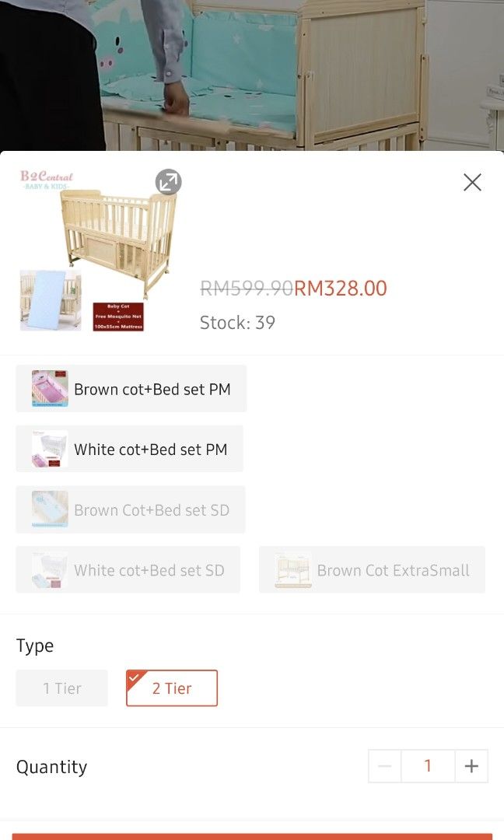Image resolution: width=504 pixels, height=840 pixels.
Task: Click the White cot+Bed set PM thumbnail icon
Action: [47, 449]
